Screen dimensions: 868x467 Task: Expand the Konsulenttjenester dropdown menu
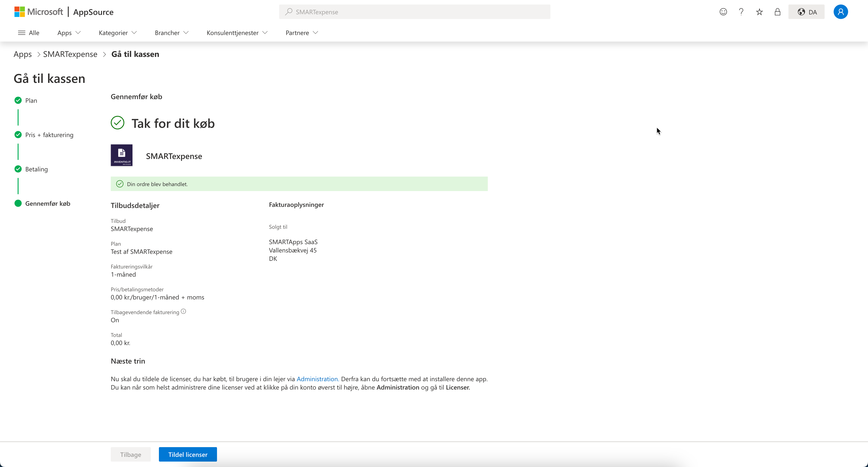point(237,33)
